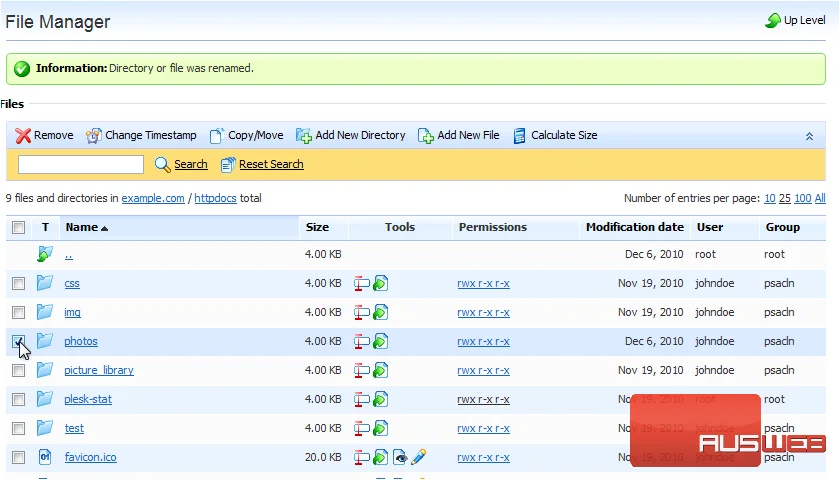The height and width of the screenshot is (480, 840).
Task: Edit favicon.ico with the pencil icon
Action: pyautogui.click(x=419, y=457)
